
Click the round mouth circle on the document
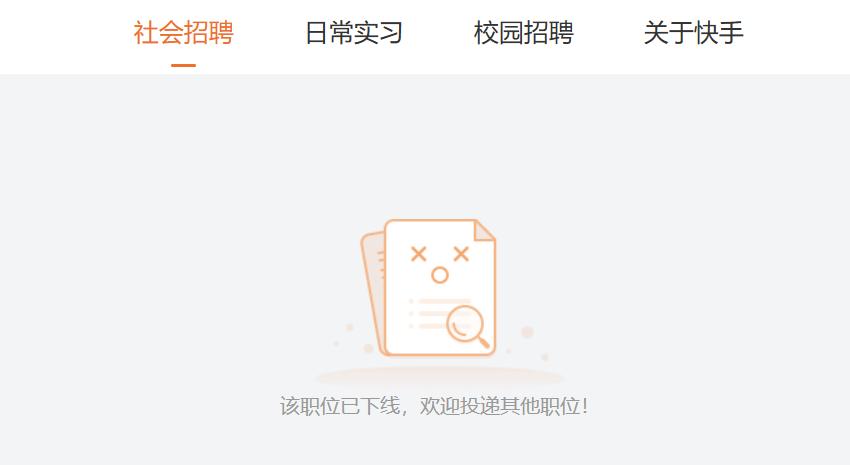click(440, 275)
